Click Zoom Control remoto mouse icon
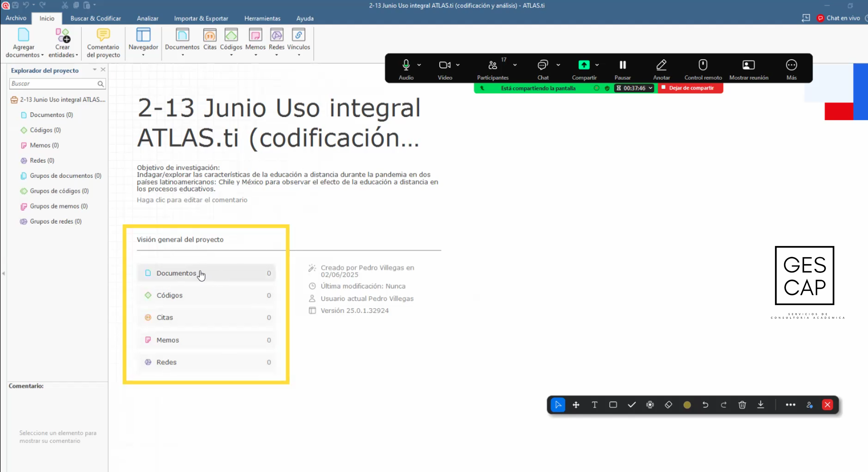The image size is (868, 472). click(703, 65)
